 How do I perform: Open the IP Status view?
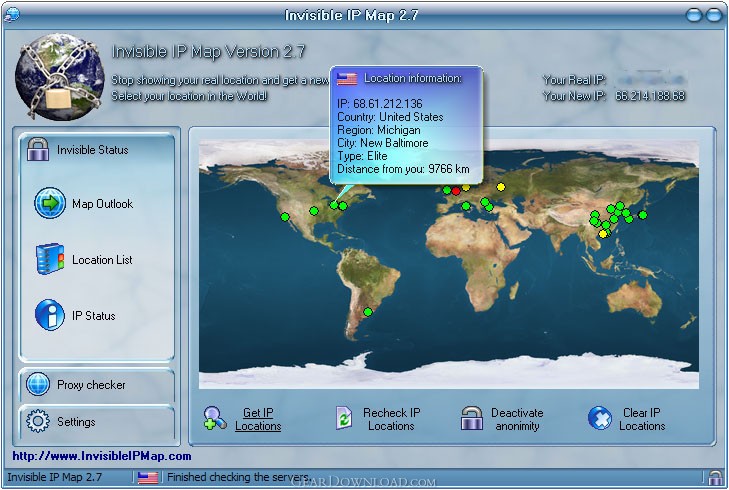coord(93,316)
